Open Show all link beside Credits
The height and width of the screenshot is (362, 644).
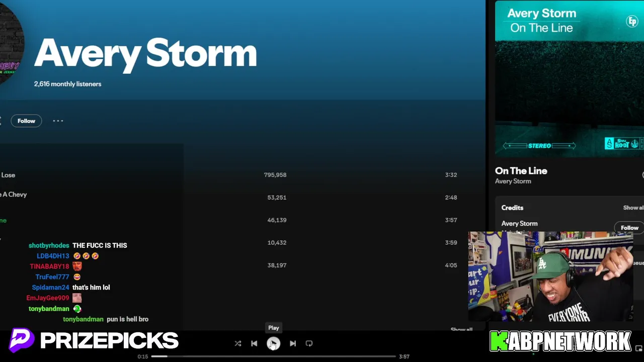click(633, 208)
